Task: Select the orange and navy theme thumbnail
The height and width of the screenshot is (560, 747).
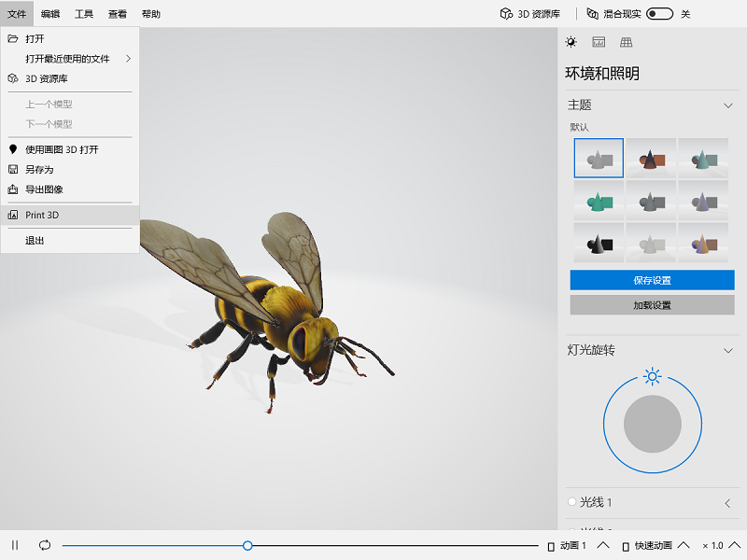Action: (x=651, y=158)
